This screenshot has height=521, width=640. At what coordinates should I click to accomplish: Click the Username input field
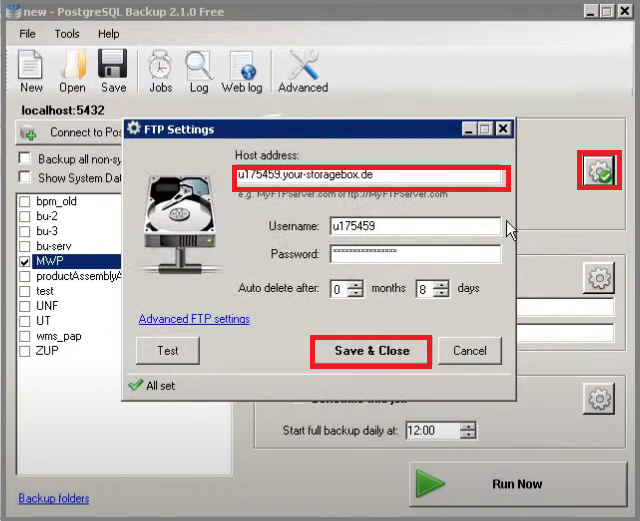(x=415, y=226)
